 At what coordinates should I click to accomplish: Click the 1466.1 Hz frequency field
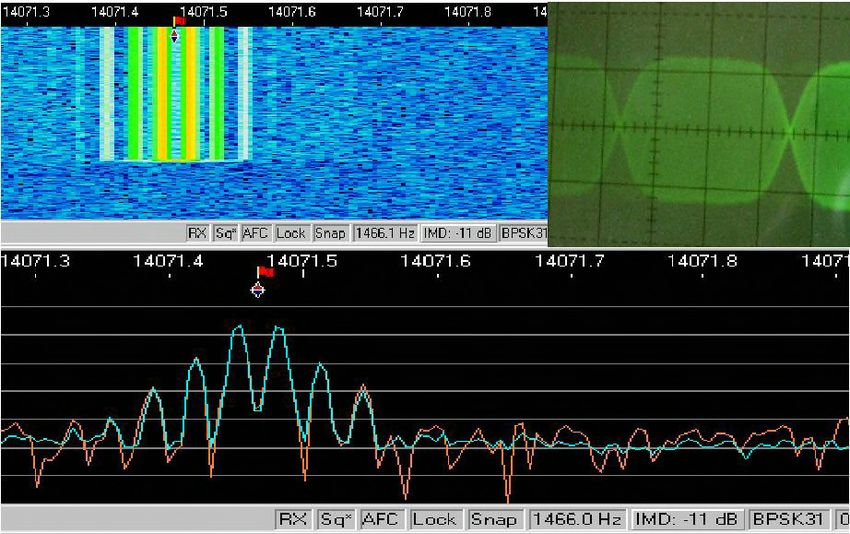385,233
